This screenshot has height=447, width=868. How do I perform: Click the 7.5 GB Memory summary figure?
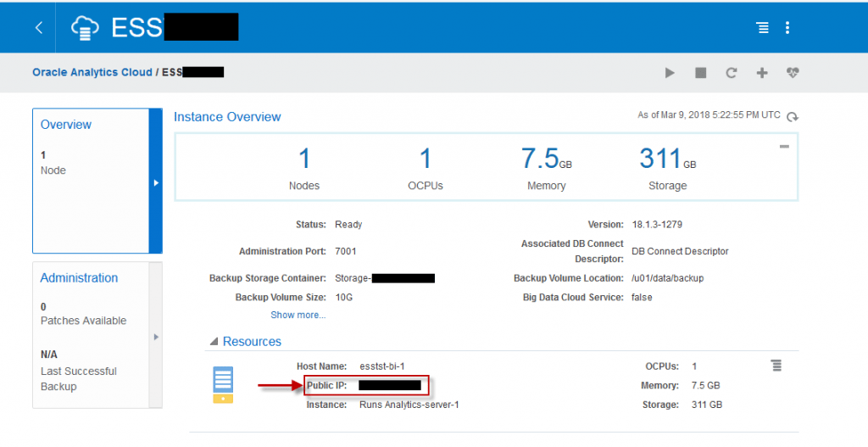click(547, 159)
